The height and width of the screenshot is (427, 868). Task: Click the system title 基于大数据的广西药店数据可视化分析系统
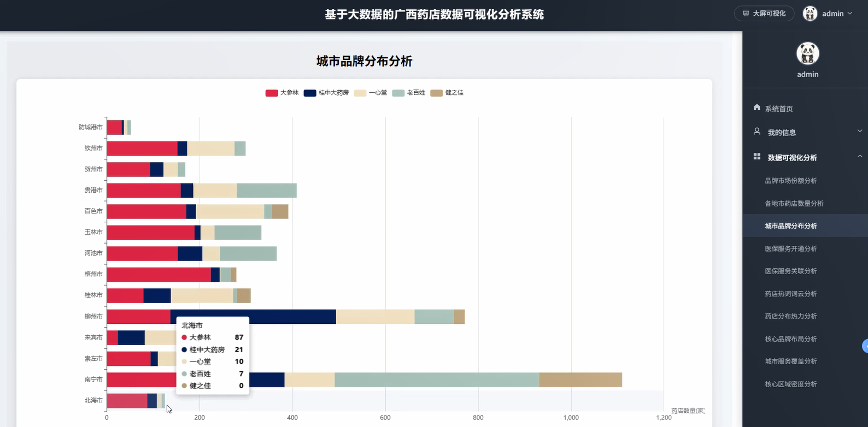tap(434, 15)
